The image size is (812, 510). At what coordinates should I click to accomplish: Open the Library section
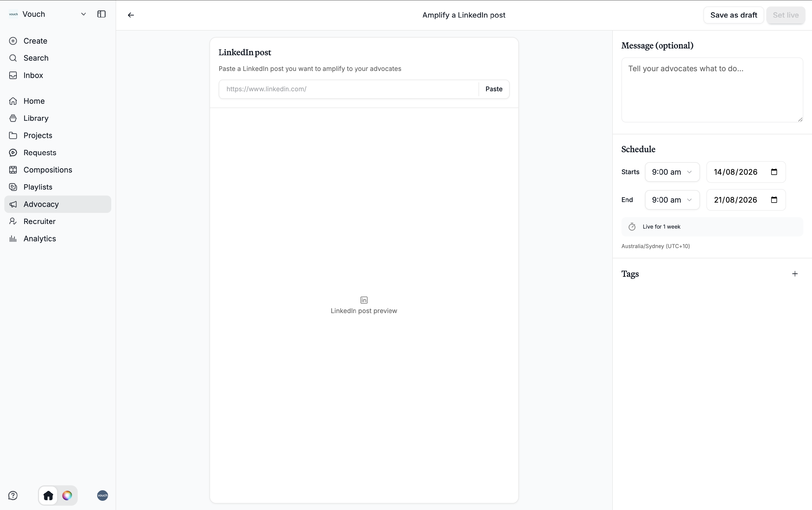click(58, 118)
